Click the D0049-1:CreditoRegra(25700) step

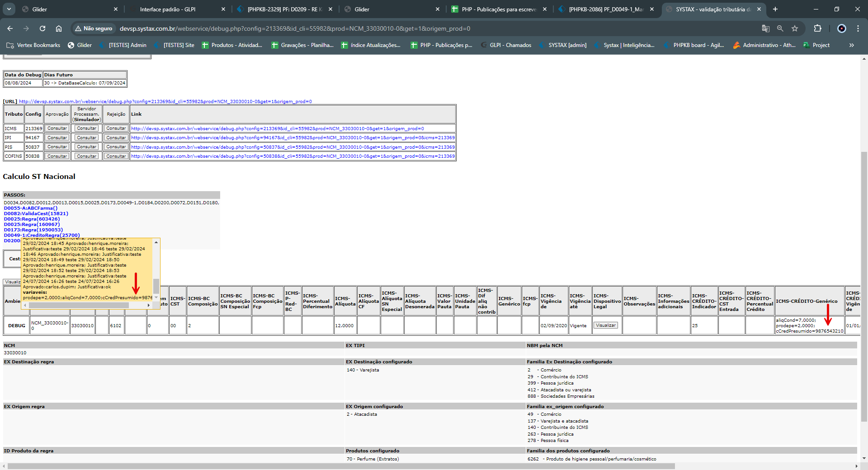click(x=42, y=235)
